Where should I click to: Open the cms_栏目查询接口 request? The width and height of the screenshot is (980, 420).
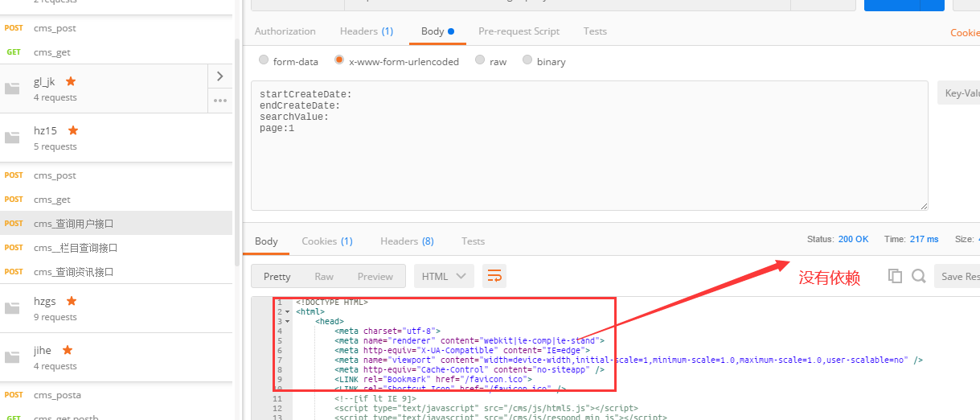(x=116, y=248)
